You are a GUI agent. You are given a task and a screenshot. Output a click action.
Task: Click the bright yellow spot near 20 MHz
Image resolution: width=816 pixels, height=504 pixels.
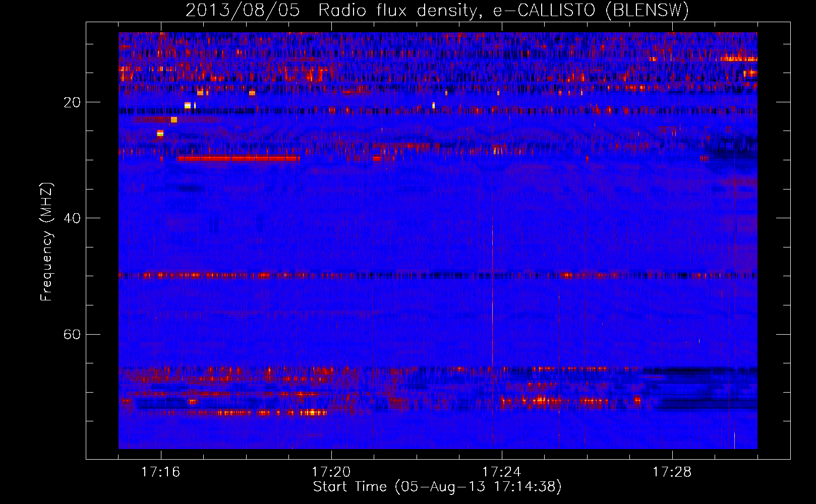188,105
